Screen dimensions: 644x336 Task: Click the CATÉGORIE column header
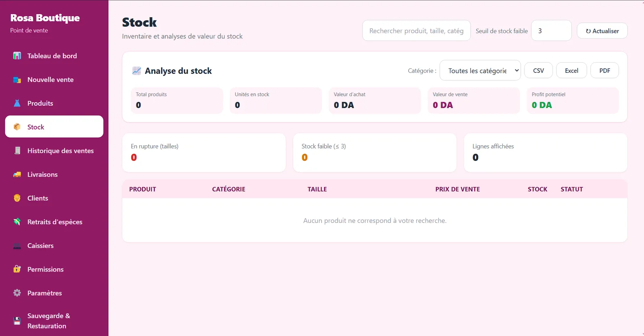229,189
